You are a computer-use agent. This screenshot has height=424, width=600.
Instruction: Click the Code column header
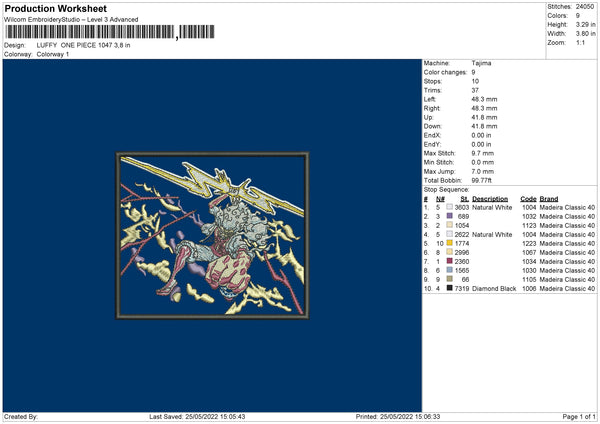pyautogui.click(x=528, y=199)
